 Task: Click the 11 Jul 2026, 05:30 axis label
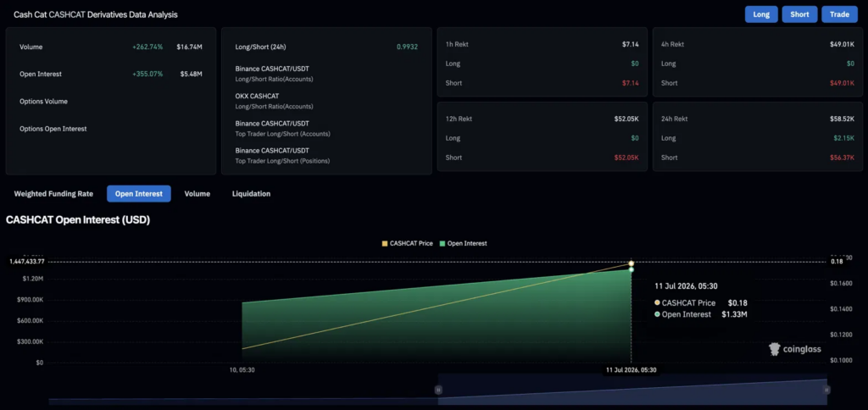[x=631, y=370]
